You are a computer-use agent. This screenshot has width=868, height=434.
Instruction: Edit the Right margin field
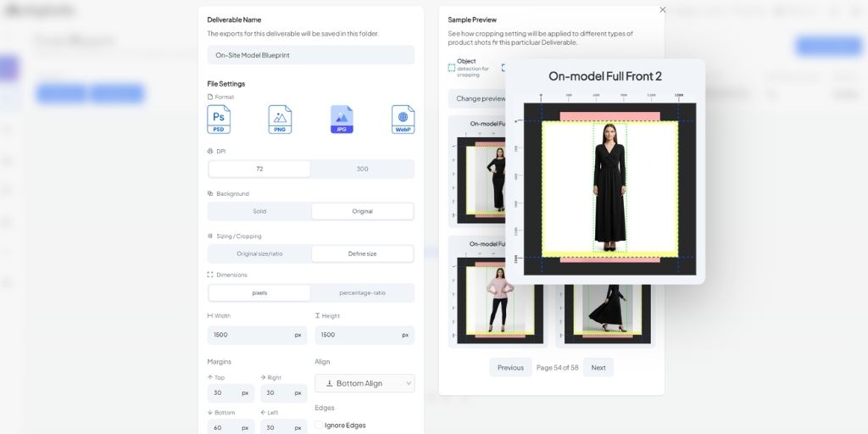click(x=283, y=393)
